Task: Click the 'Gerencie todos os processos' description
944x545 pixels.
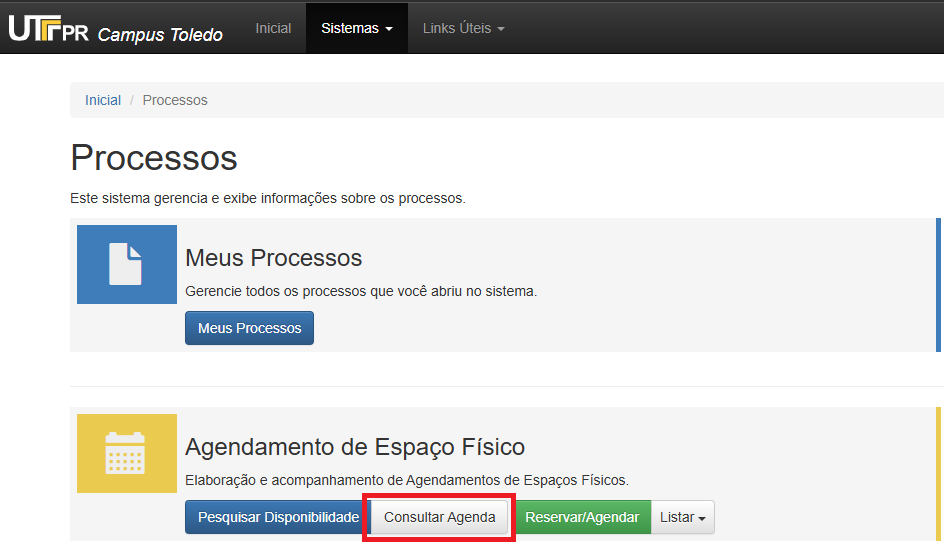Action: click(x=361, y=291)
